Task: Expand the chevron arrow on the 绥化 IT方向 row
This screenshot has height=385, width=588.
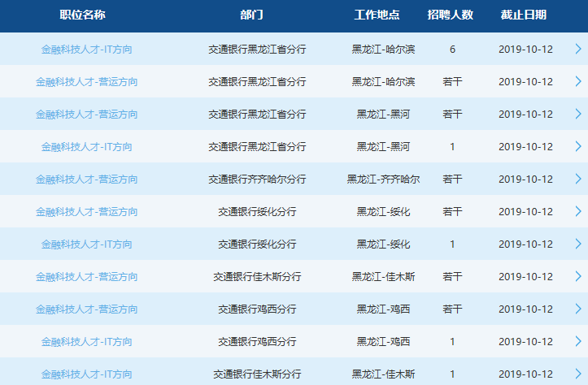Action: (578, 244)
